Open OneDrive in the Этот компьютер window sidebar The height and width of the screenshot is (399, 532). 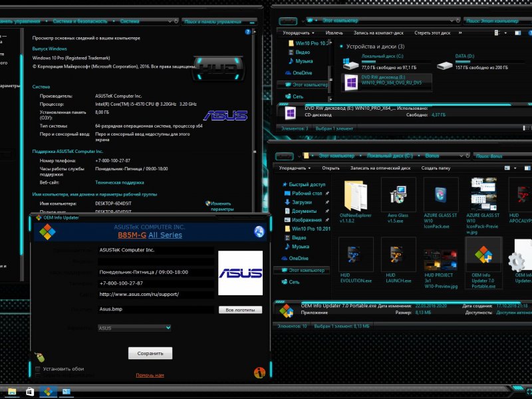[x=298, y=73]
